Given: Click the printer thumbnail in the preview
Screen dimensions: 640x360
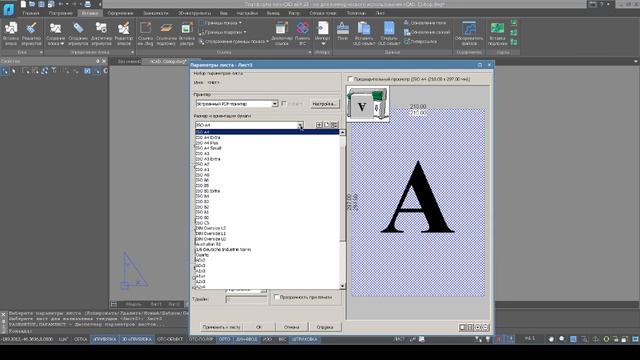Looking at the screenshot, I should click(x=368, y=104).
